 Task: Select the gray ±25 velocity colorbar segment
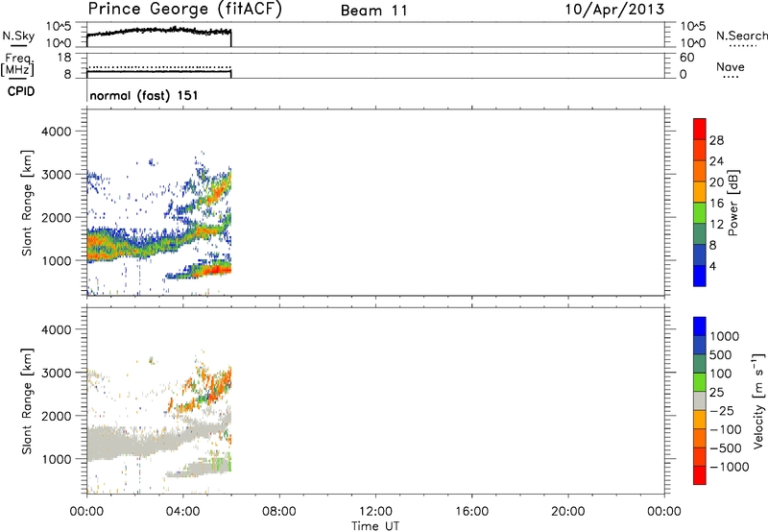[x=700, y=401]
